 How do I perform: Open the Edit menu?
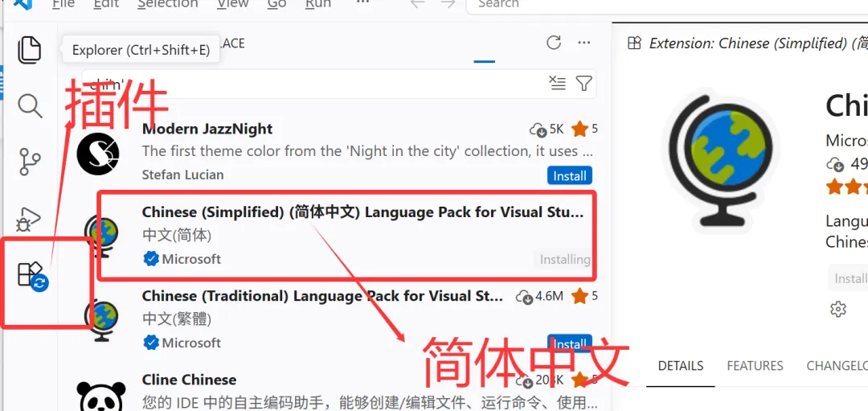point(106,4)
